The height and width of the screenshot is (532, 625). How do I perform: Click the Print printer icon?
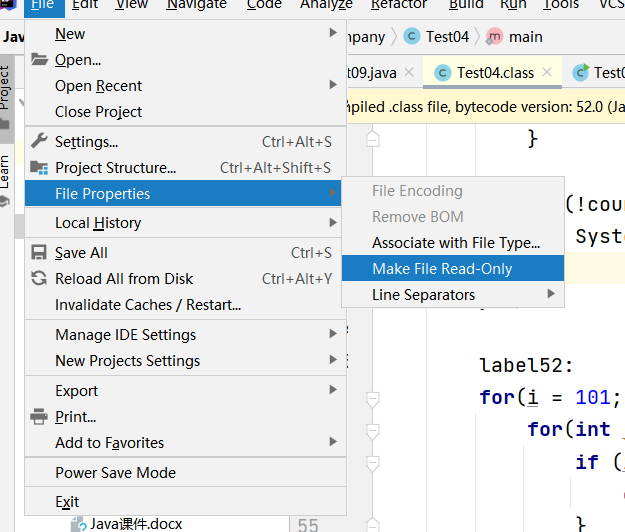39,416
